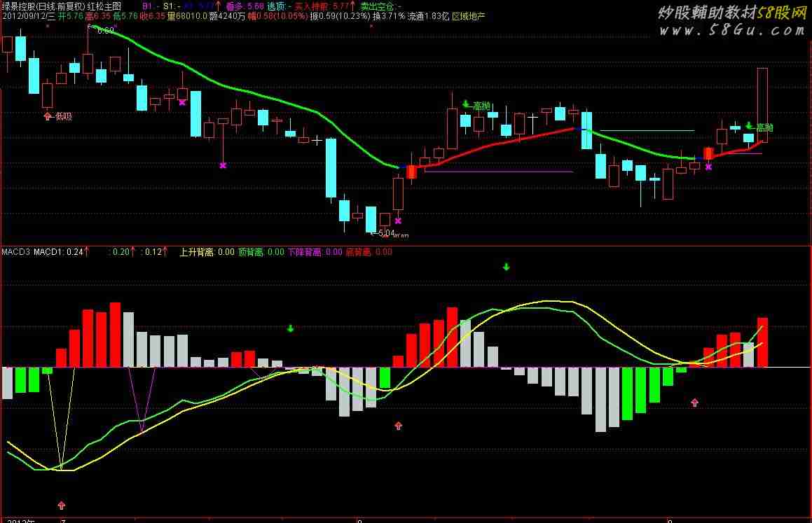
Task: Click the pink up arrow right of green MACD bars
Action: (694, 403)
